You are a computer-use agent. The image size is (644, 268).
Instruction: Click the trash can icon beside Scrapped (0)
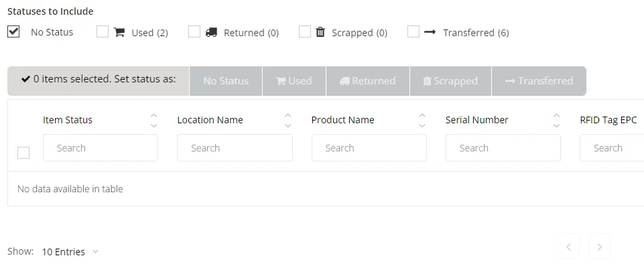(320, 31)
